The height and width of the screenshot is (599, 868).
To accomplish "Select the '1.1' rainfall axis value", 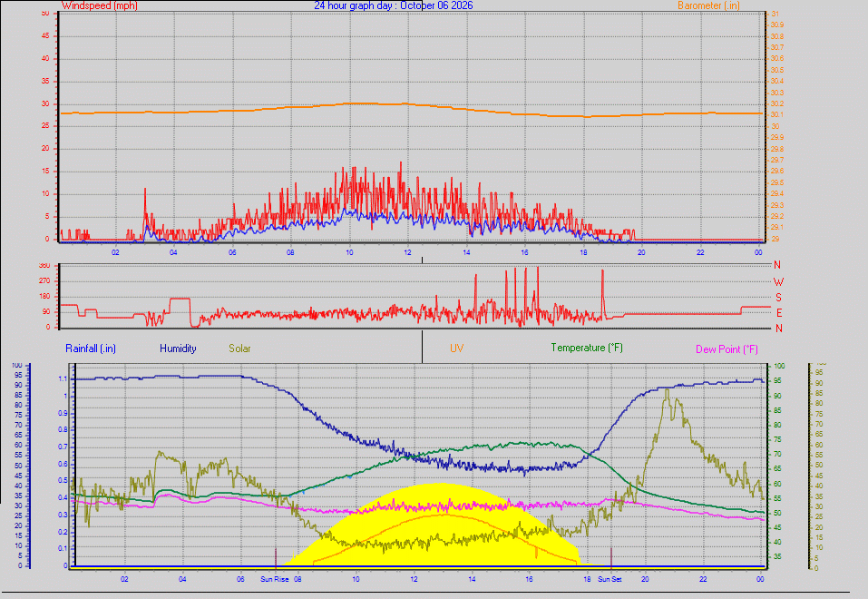I will [63, 379].
